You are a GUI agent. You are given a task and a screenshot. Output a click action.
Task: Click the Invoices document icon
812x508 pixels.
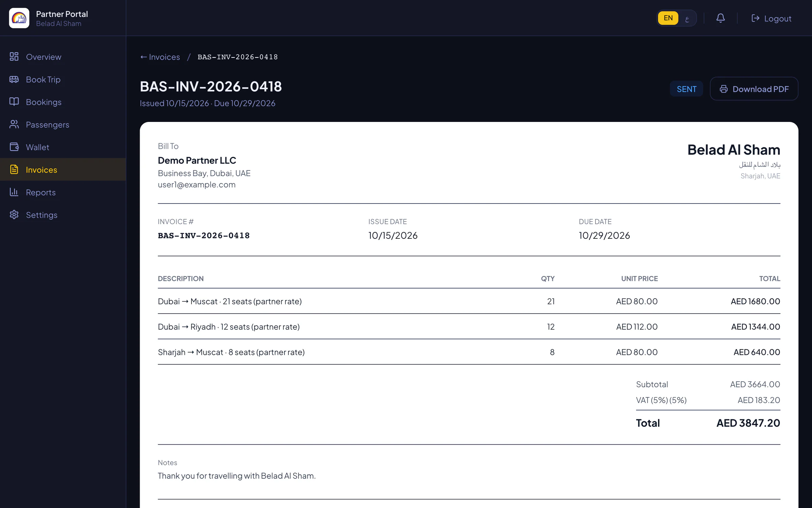14,169
